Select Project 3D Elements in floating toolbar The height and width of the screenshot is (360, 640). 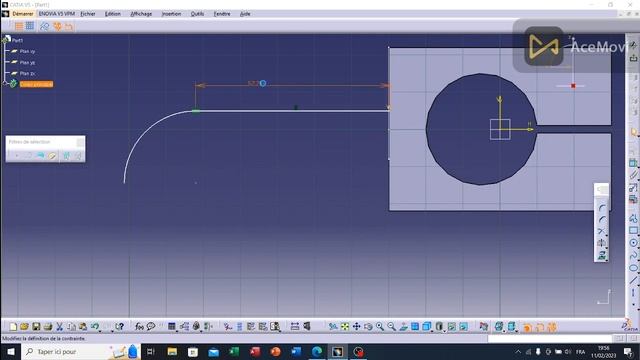tap(602, 256)
